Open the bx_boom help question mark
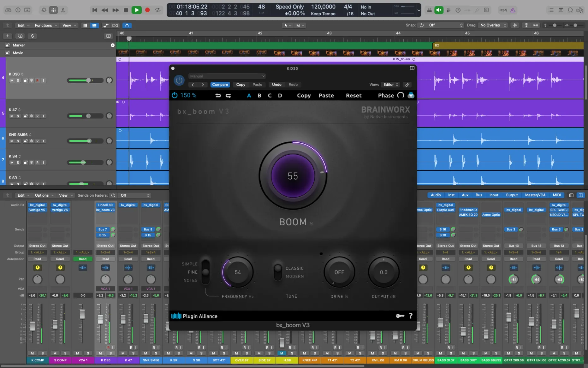The image size is (588, 368). point(411,316)
